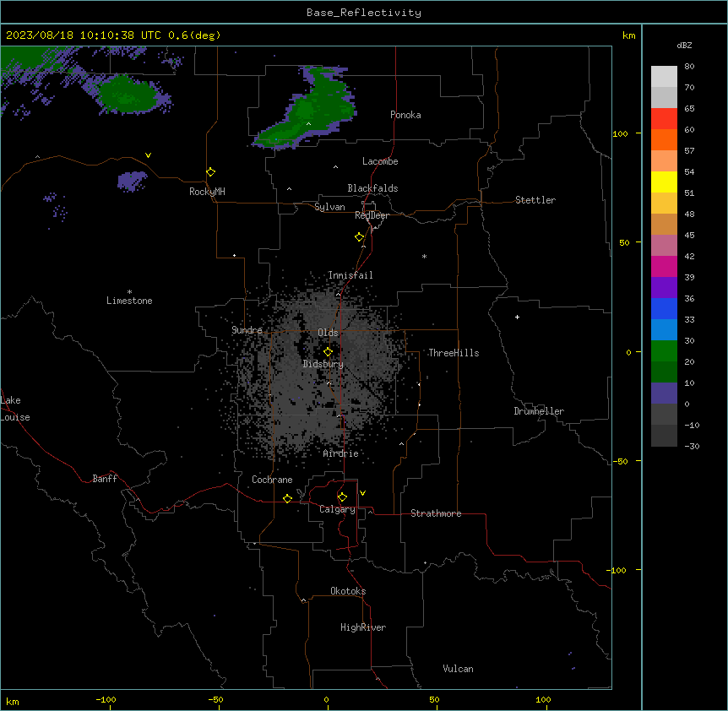The width and height of the screenshot is (728, 711).
Task: Click the red swatch in dBZ legend
Action: (664, 119)
